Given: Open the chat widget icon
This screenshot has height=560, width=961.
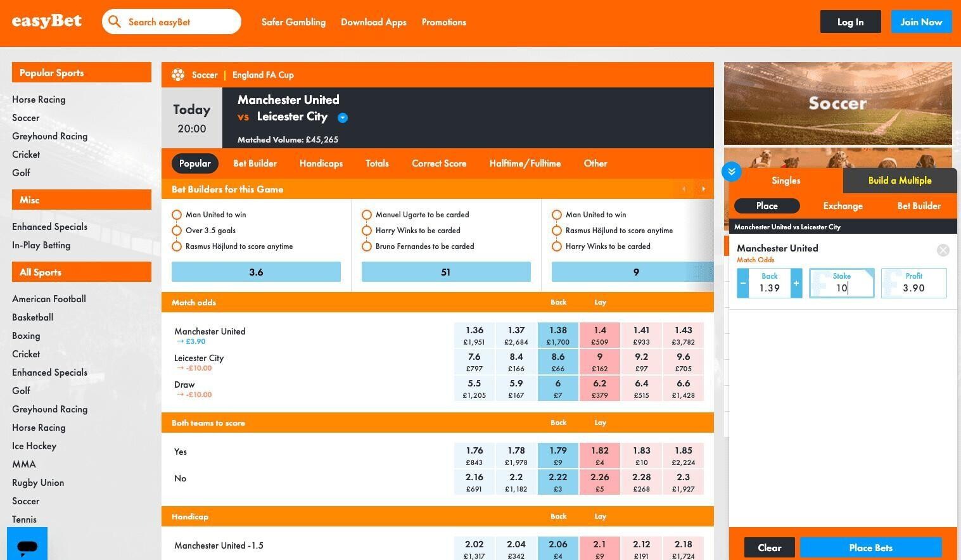Looking at the screenshot, I should pyautogui.click(x=27, y=545).
